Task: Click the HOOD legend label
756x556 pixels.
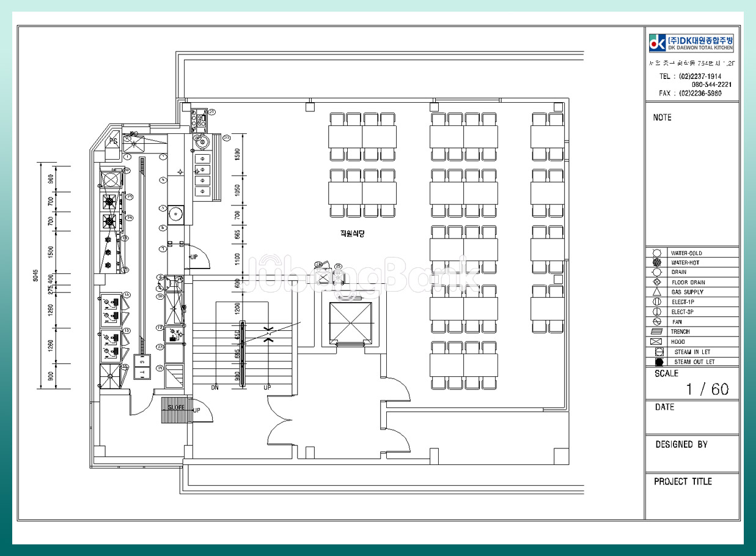Action: click(x=678, y=342)
